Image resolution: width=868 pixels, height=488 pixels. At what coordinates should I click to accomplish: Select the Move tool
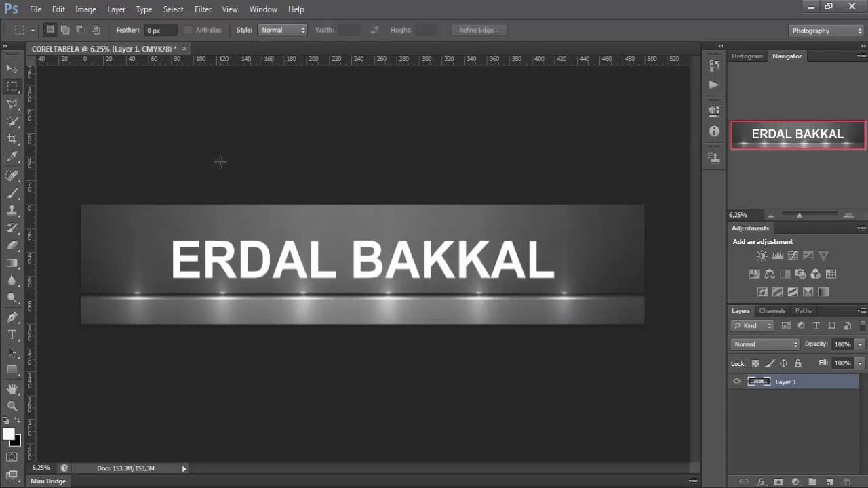coord(12,68)
